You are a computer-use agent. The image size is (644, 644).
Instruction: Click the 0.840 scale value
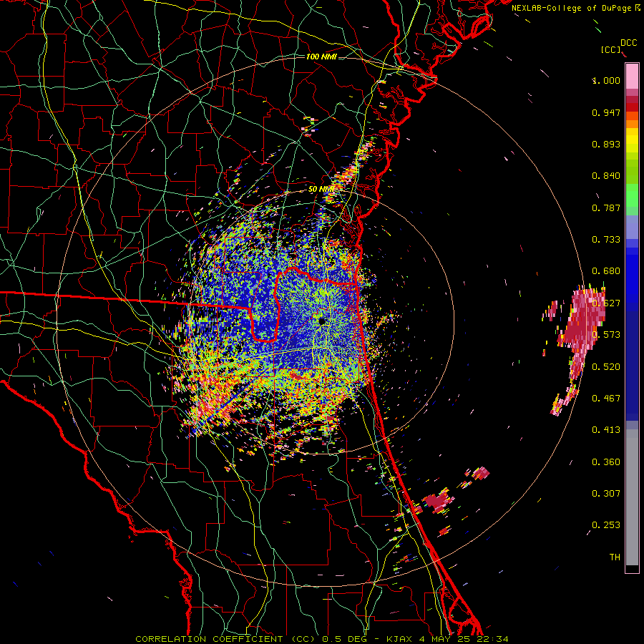606,176
